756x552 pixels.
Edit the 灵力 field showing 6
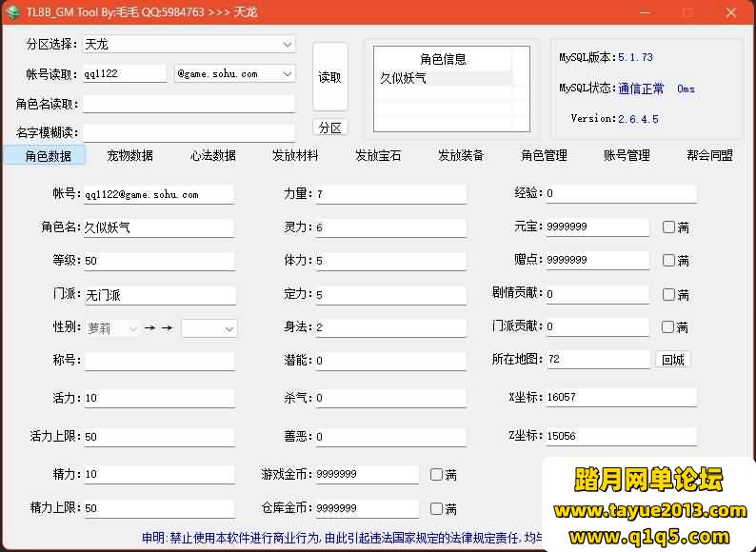391,227
